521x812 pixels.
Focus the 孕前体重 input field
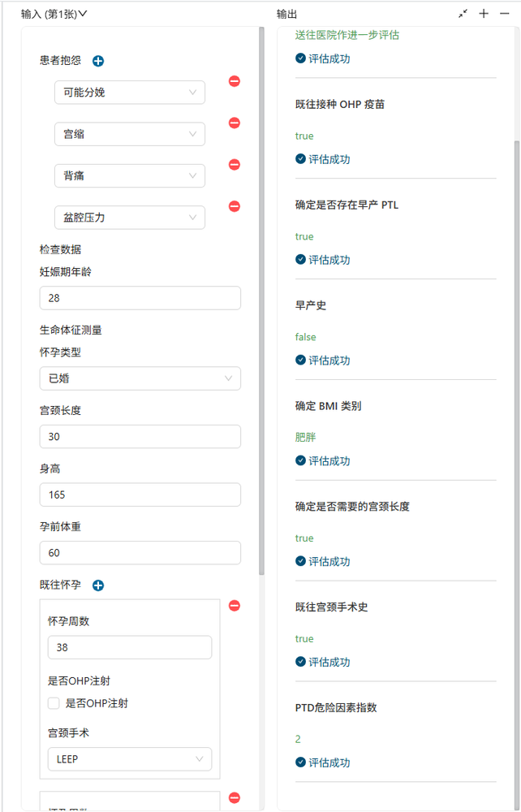pyautogui.click(x=140, y=553)
